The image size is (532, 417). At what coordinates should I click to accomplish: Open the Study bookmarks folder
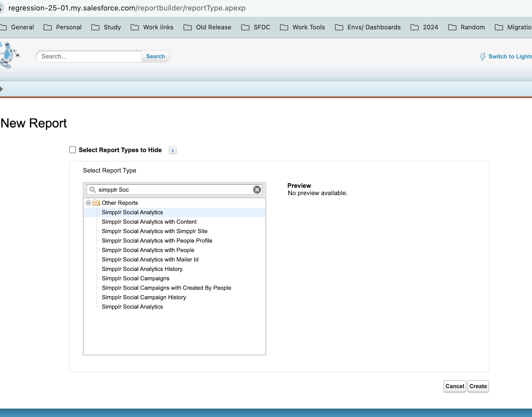[106, 27]
